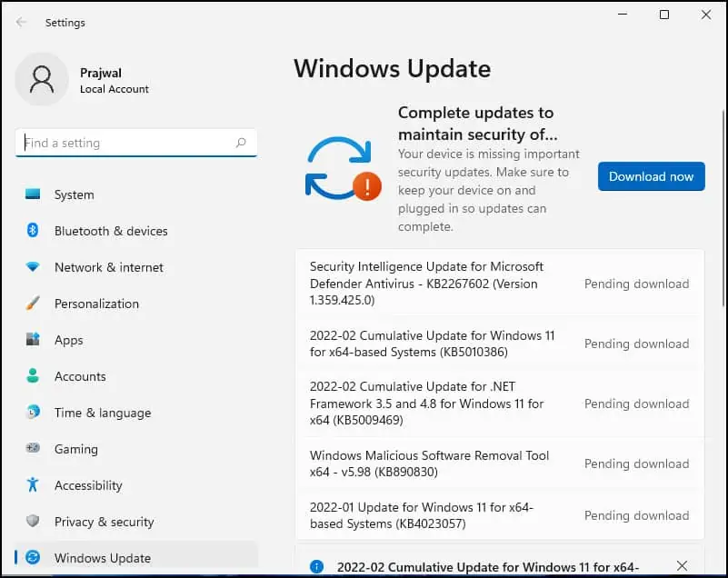
Task: Select the Network & internet wifi icon
Action: click(x=34, y=267)
